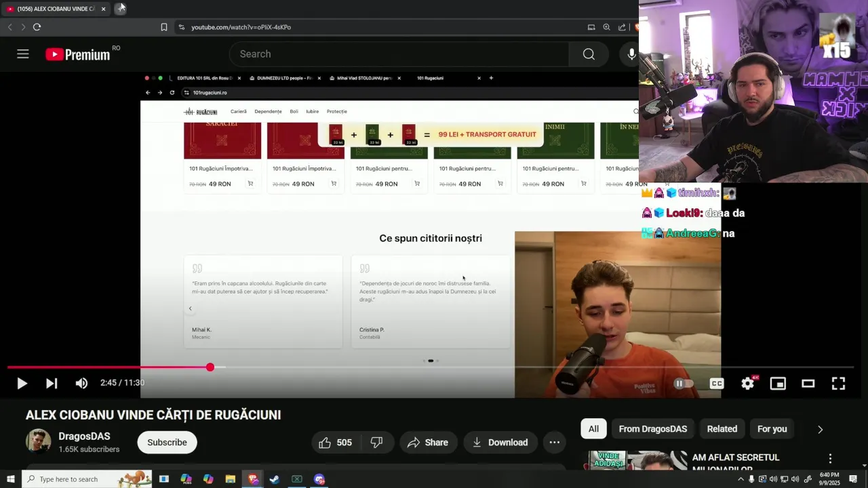The image size is (868, 488).
Task: Open Copilot from the taskbar
Action: [208, 479]
